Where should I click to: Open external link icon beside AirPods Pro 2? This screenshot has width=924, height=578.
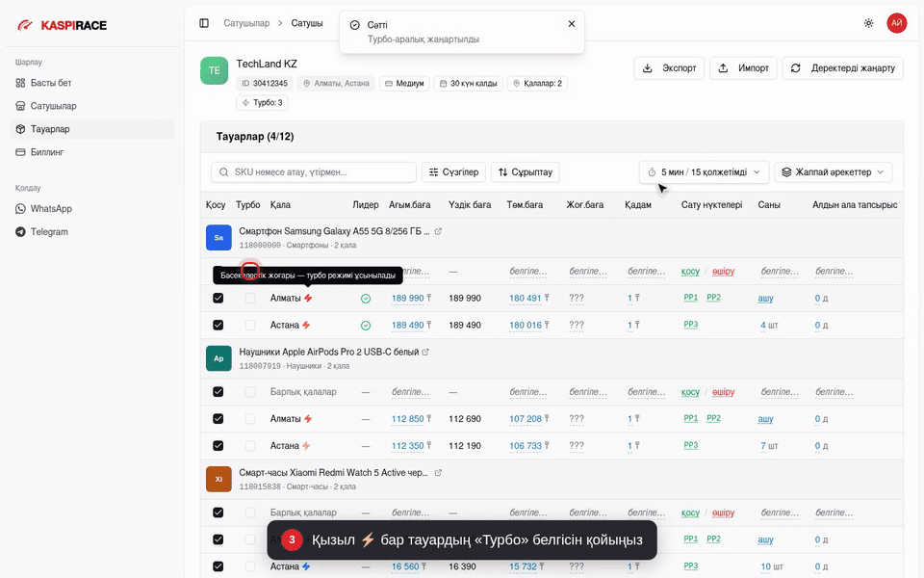425,353
